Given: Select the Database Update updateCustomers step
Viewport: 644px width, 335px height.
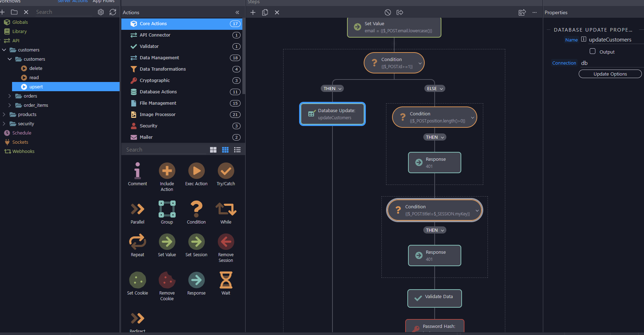Looking at the screenshot, I should pyautogui.click(x=332, y=114).
